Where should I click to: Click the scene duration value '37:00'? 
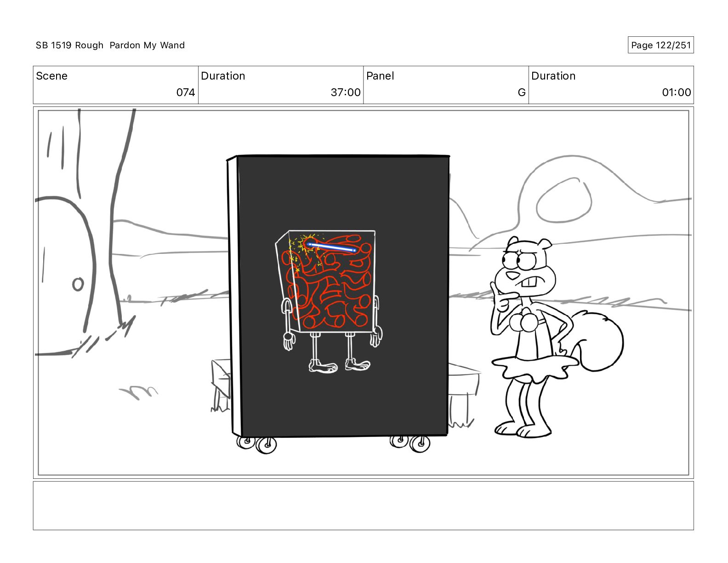click(346, 92)
